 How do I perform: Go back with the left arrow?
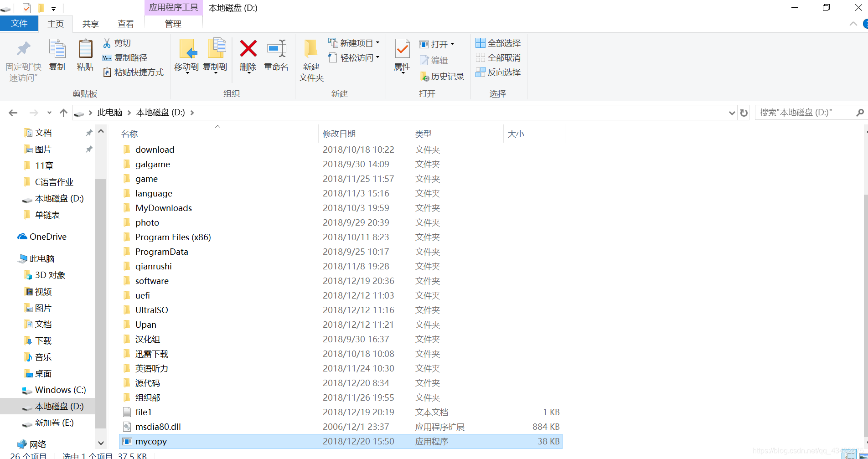(13, 113)
